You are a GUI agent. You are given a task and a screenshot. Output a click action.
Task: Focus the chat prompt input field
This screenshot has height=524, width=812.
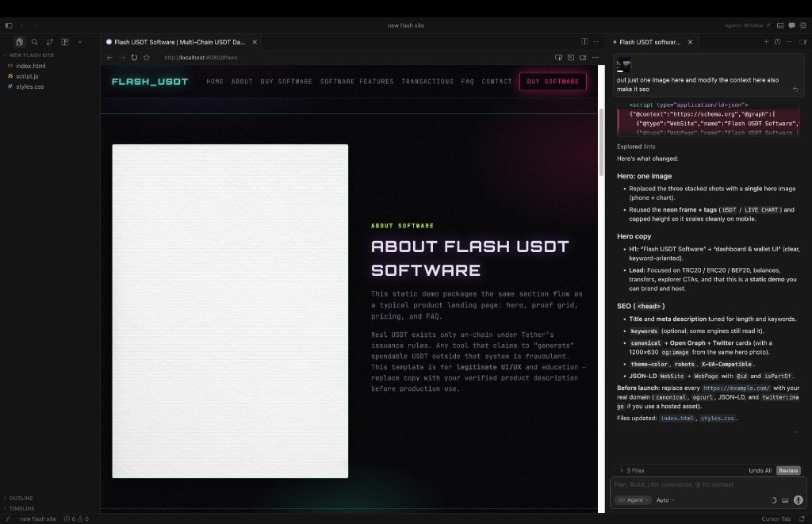coord(707,484)
